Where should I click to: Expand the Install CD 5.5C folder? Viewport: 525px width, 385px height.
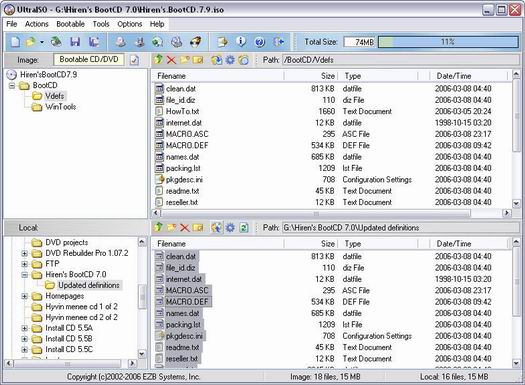(24, 350)
